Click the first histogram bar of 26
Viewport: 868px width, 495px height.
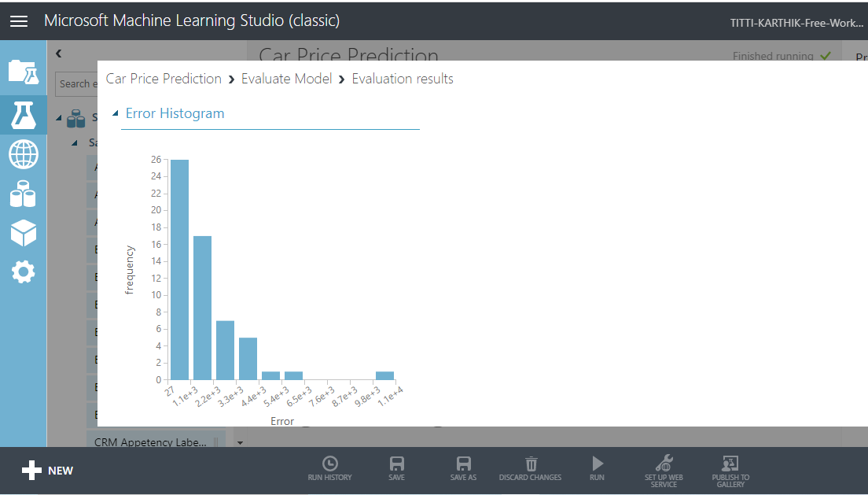click(x=179, y=269)
